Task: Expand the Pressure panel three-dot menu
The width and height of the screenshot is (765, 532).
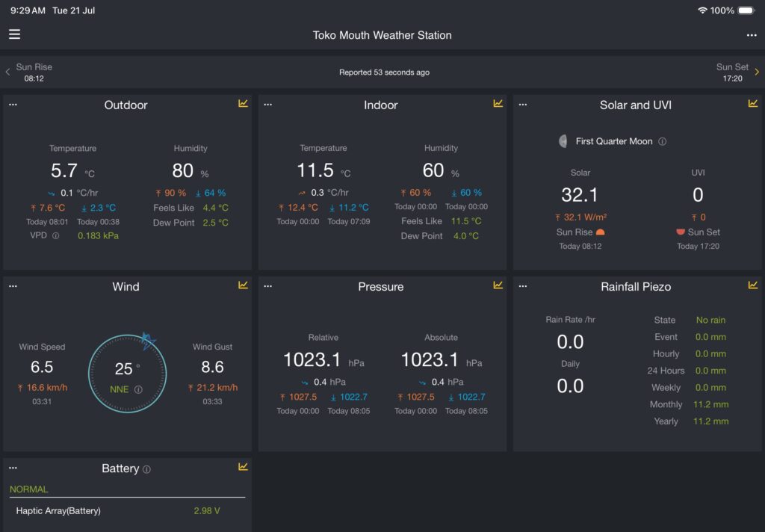Action: (x=268, y=286)
